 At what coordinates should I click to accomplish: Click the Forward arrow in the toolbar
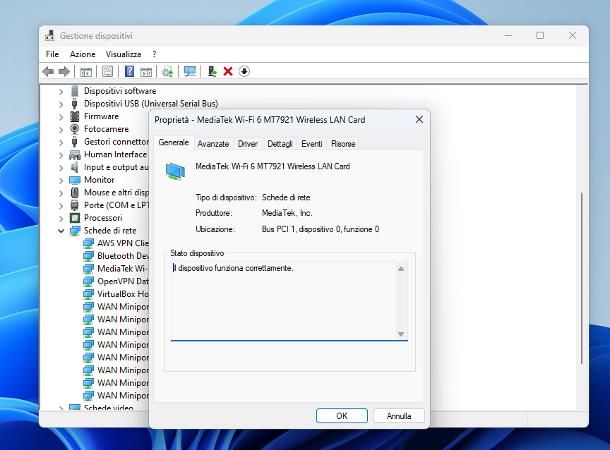pos(64,72)
